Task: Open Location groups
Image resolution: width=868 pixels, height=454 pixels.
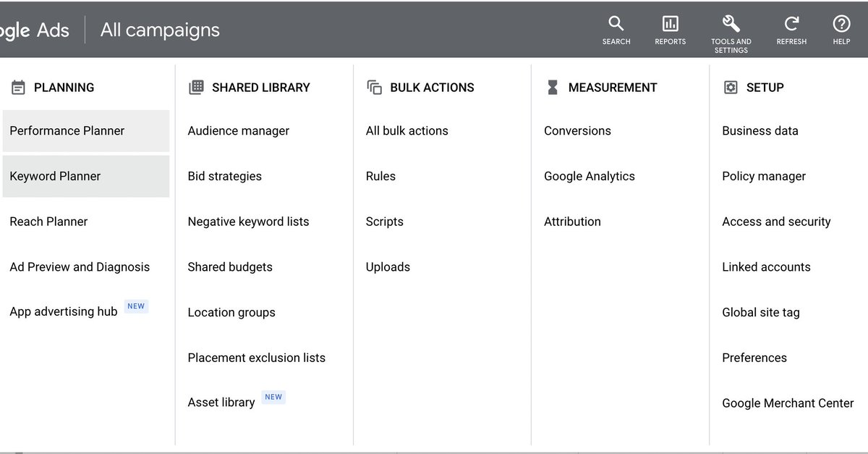Action: click(231, 312)
